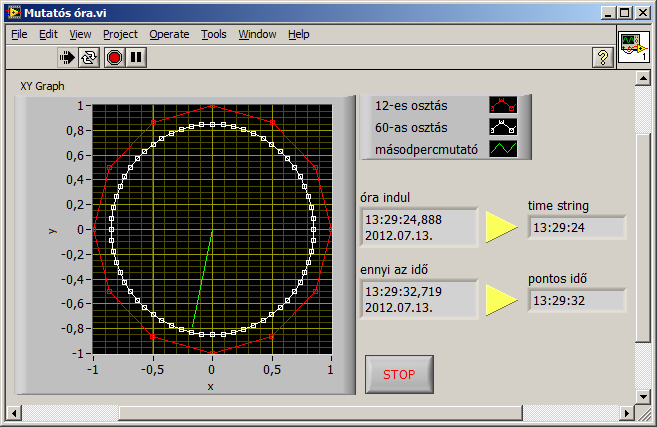Open the View menu
Screen dimensions: 657x427
(x=80, y=34)
